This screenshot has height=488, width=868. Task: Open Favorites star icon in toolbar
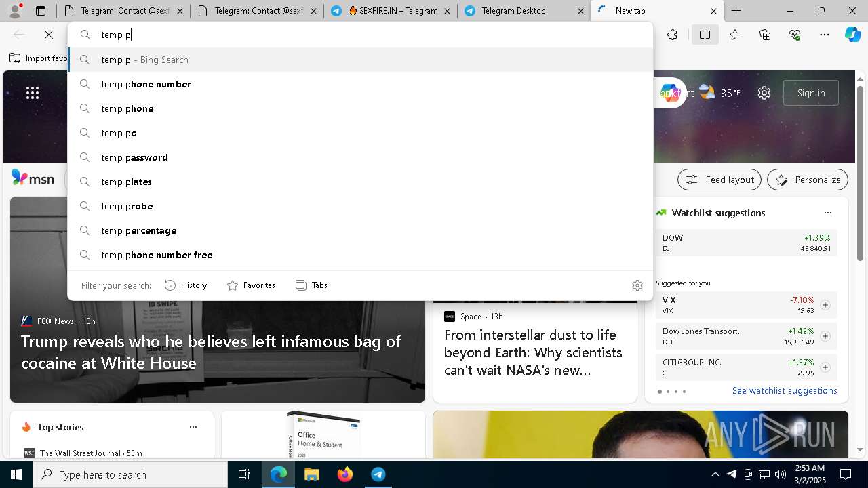click(735, 35)
